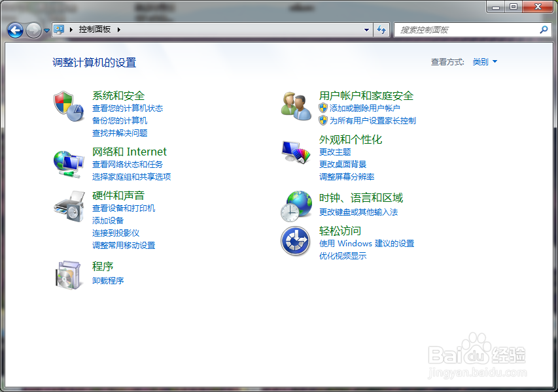This screenshot has height=392, width=558.
Task: Click the refresh icon in the address bar
Action: point(381,29)
